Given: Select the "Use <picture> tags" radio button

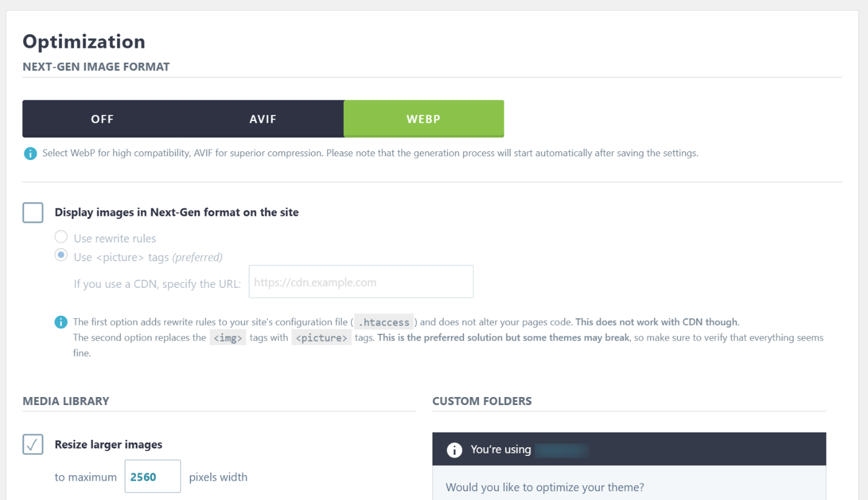Looking at the screenshot, I should 61,256.
